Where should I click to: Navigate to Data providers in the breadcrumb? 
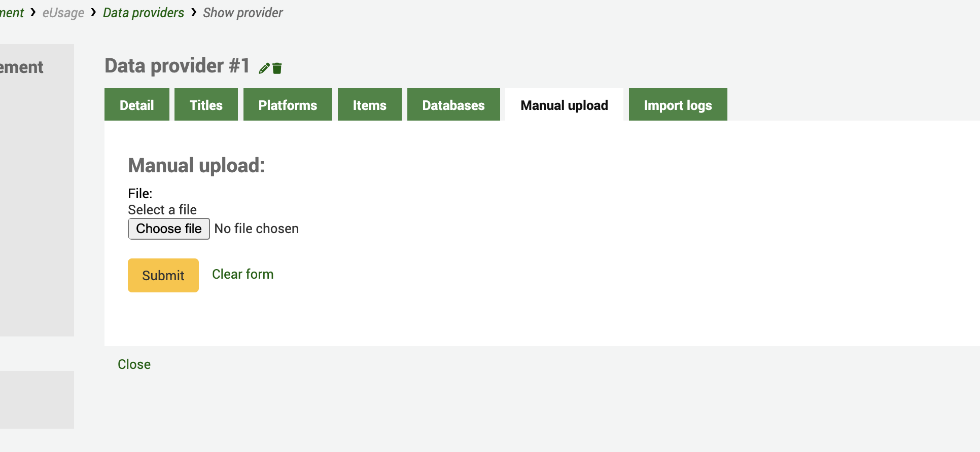144,13
